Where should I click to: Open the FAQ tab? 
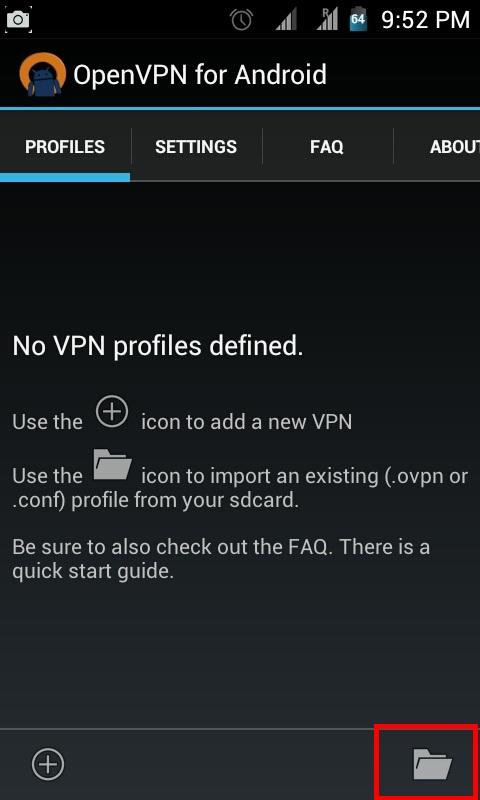327,147
